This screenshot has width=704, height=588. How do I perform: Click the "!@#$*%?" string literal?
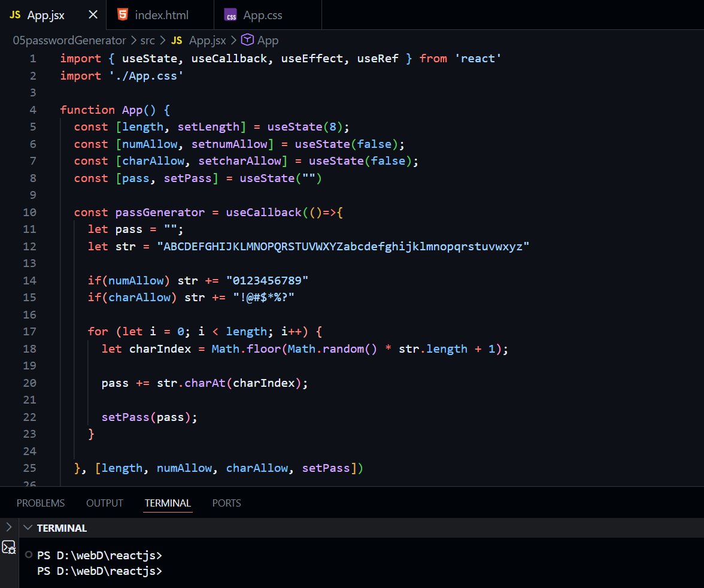click(263, 298)
